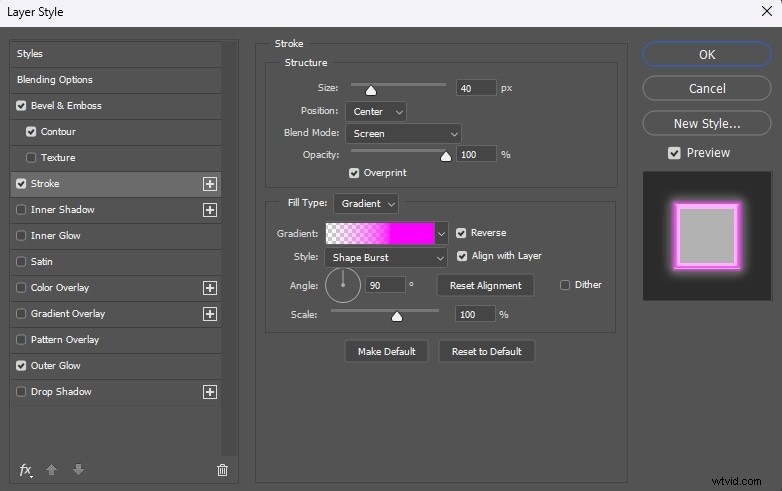This screenshot has height=491, width=782.
Task: Disable Outer Glow effect checkbox
Action: 21,365
